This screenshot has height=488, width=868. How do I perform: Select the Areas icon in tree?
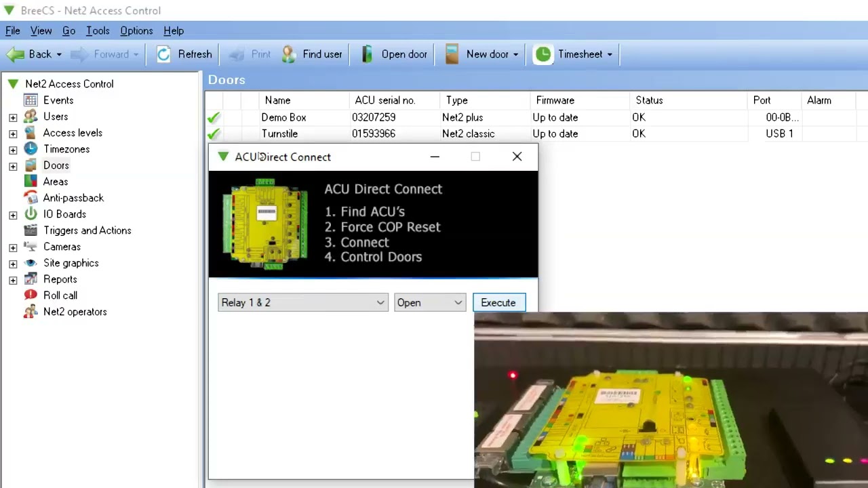(x=31, y=182)
